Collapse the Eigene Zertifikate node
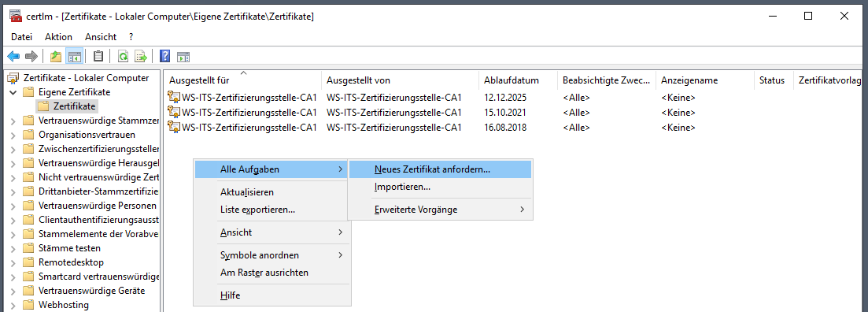868x312 pixels. 13,92
